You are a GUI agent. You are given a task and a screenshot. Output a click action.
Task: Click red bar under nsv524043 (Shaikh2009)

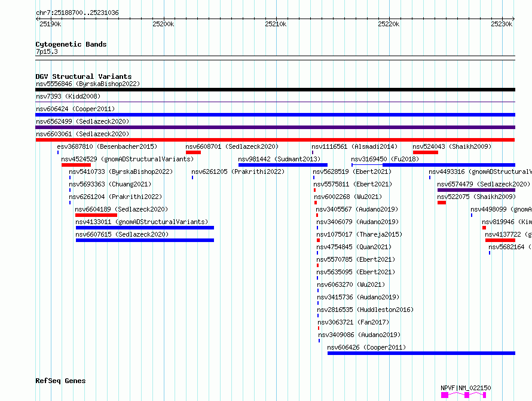426,152
